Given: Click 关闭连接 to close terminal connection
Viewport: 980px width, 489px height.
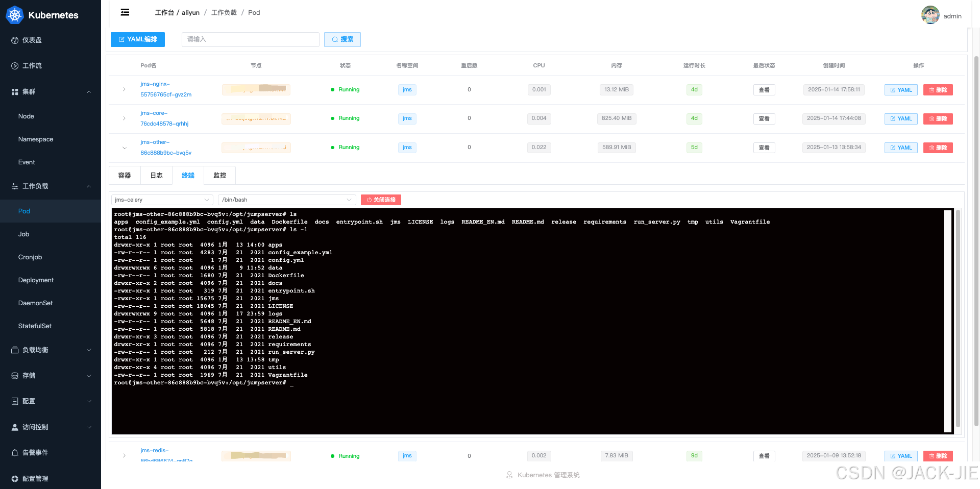Looking at the screenshot, I should point(381,200).
